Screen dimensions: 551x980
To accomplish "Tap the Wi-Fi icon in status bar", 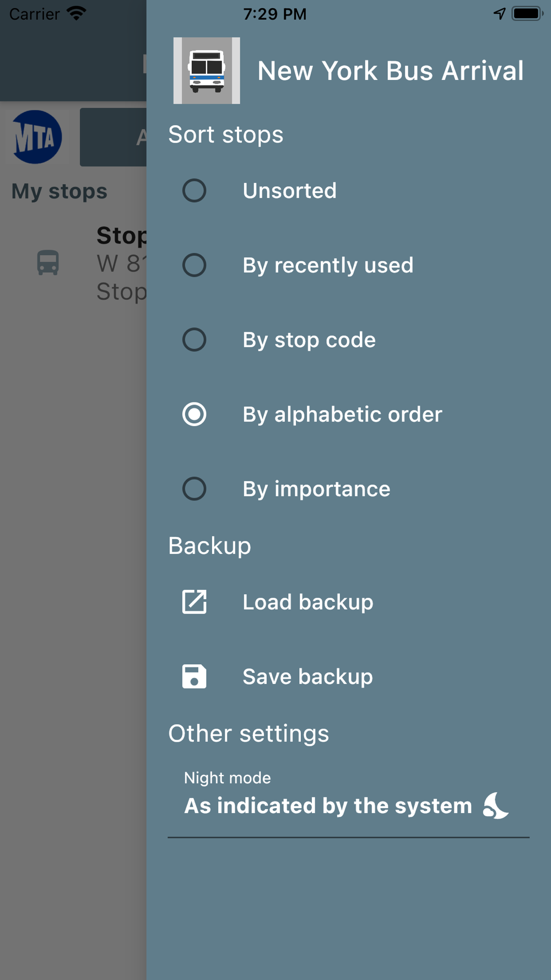I will [x=76, y=13].
